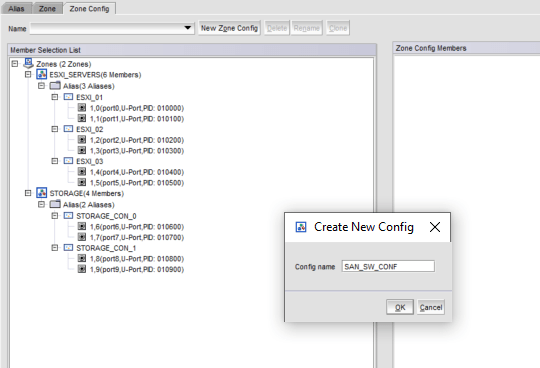Click the Rename button
This screenshot has height=368, width=540.
pyautogui.click(x=307, y=28)
